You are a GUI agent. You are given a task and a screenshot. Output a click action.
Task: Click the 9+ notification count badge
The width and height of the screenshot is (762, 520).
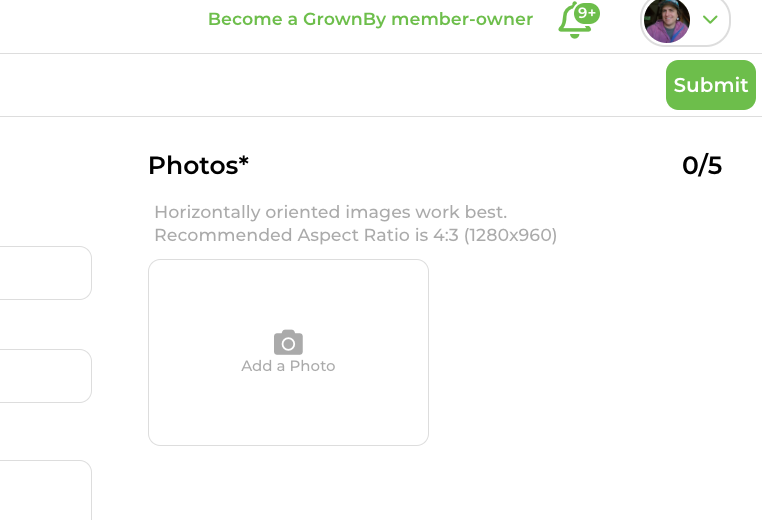pyautogui.click(x=587, y=13)
